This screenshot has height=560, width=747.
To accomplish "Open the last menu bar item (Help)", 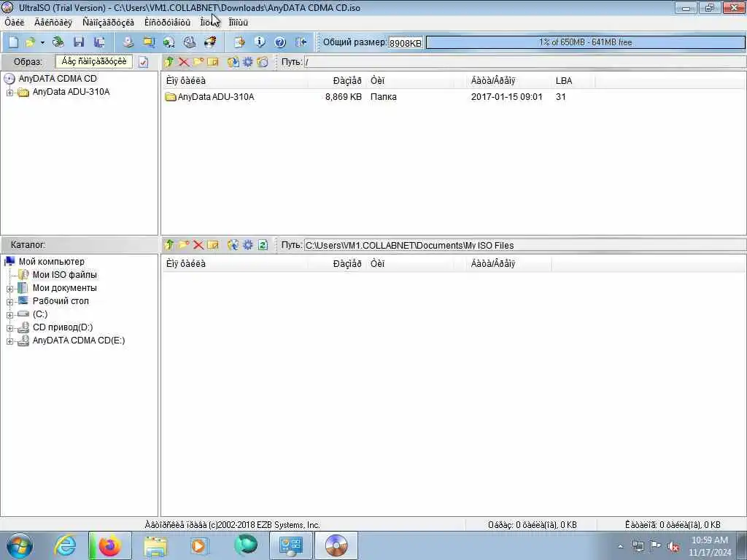I will [x=239, y=23].
